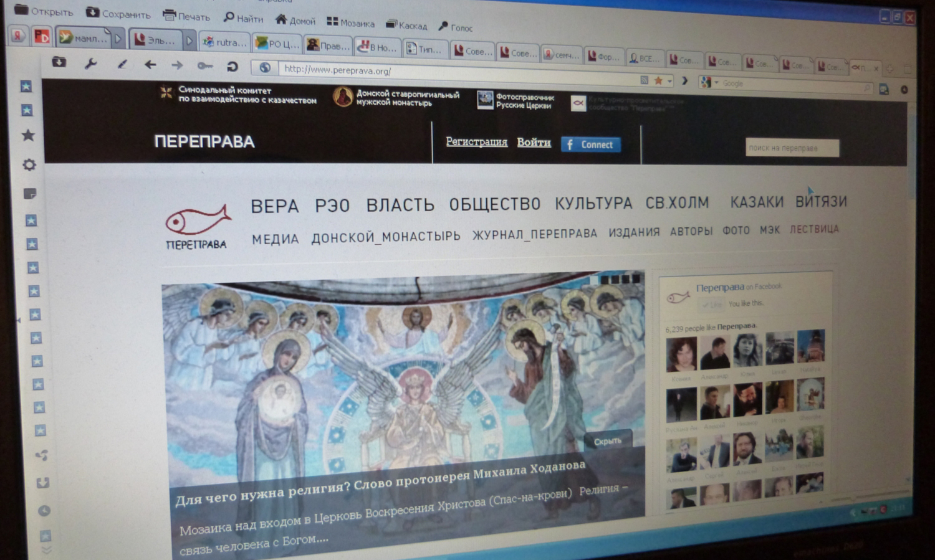Screen dimensions: 935x560
Task: Switch to the 'РО Ц…' tab
Action: (277, 44)
